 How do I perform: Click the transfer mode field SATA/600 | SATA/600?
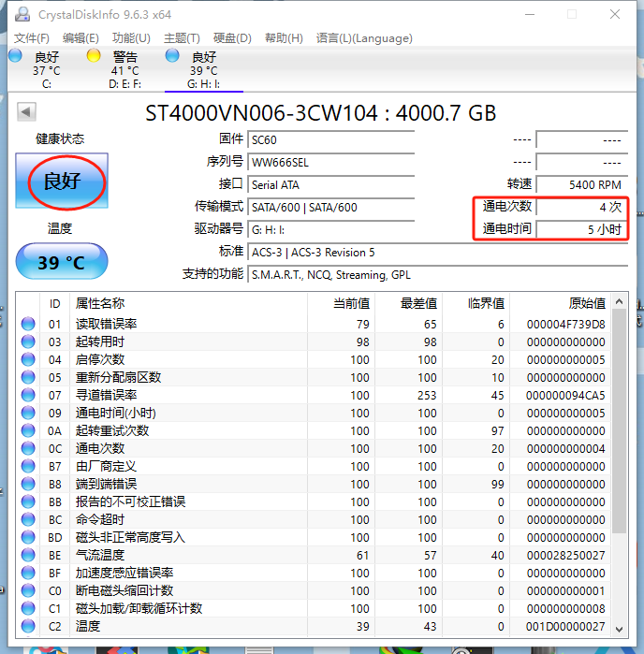tap(331, 208)
